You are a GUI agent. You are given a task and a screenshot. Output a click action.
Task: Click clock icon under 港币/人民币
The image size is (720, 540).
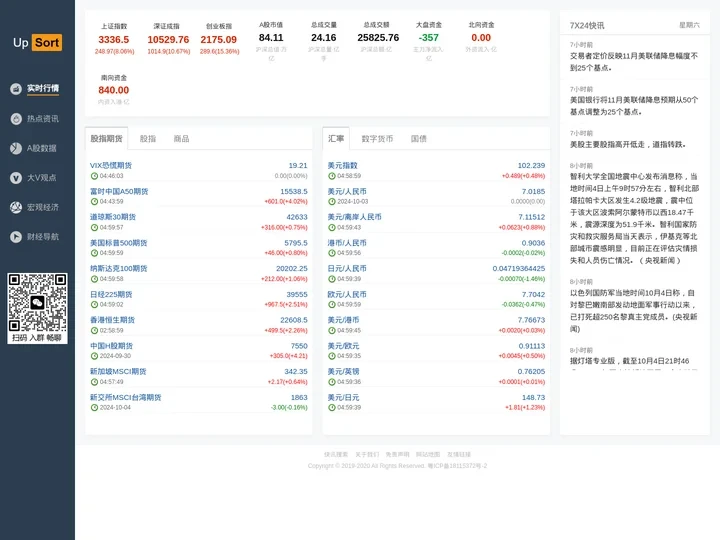(332, 253)
